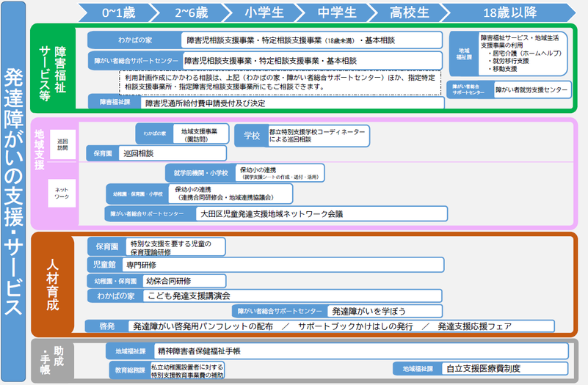Viewport: 588px width, 385px height.
Task: Click 発達障がいを学ぼう box
Action: (x=385, y=311)
